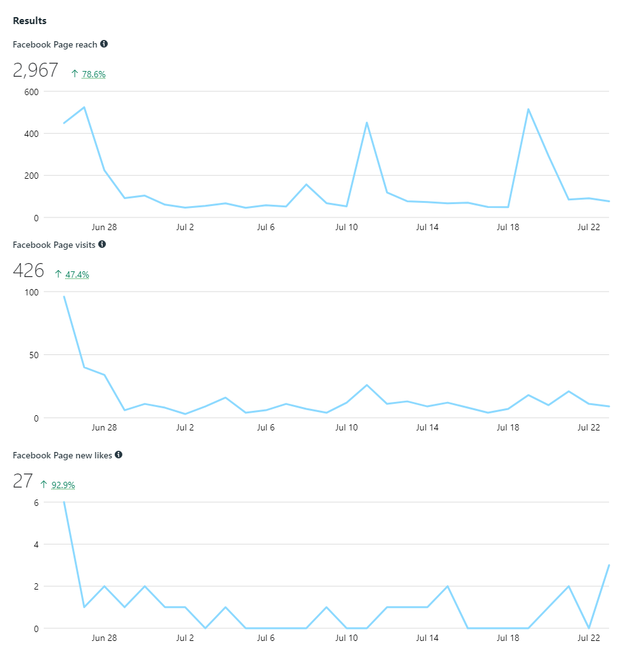Image resolution: width=637 pixels, height=672 pixels.
Task: Click the green up arrow beside 78.6%
Action: (75, 74)
